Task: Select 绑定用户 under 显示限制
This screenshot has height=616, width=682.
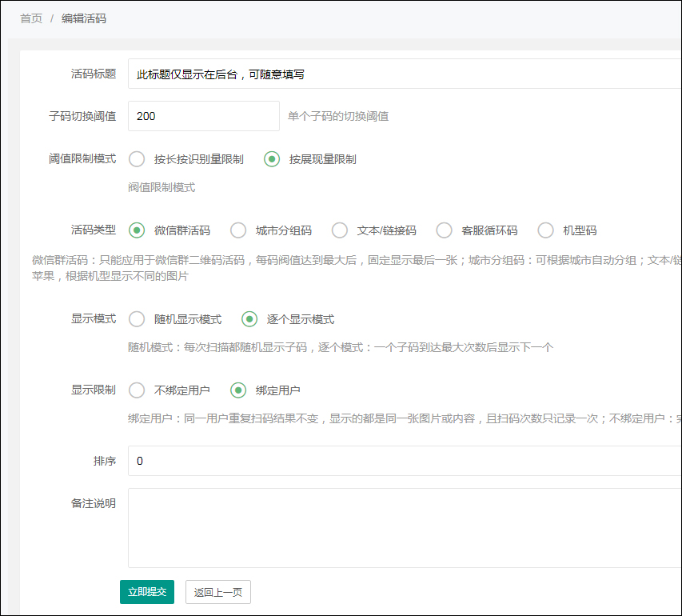Action: pyautogui.click(x=237, y=390)
